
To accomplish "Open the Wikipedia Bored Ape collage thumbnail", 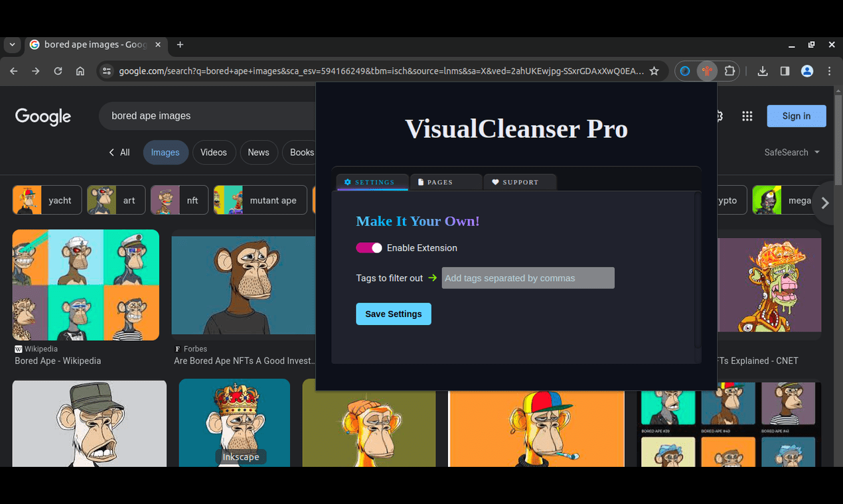I will pyautogui.click(x=86, y=285).
